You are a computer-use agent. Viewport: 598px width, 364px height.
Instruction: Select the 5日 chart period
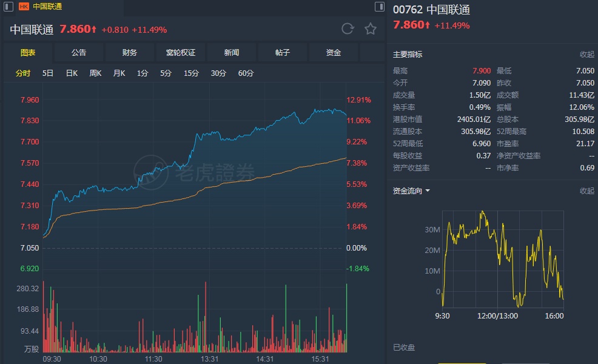tap(48, 73)
